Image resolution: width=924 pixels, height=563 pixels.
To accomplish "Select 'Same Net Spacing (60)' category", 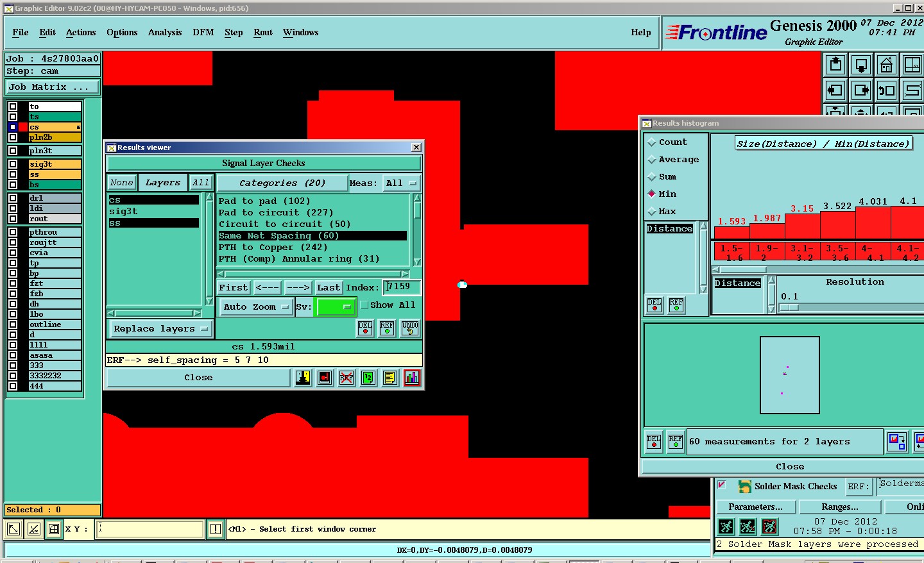I will (x=312, y=236).
